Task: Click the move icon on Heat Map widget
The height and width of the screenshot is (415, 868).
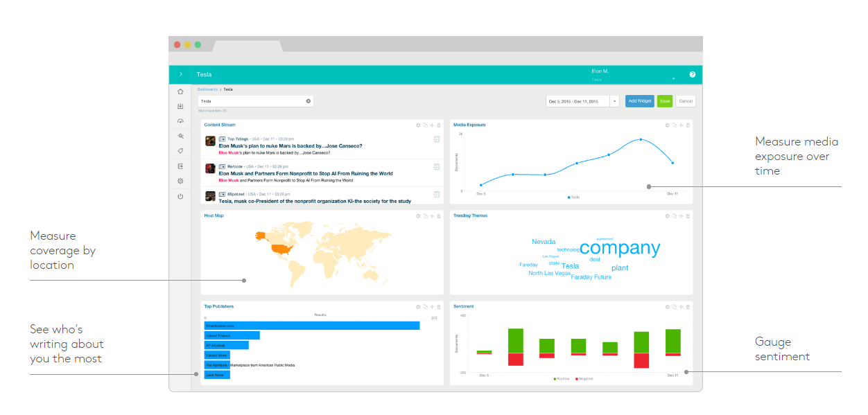Action: pos(432,216)
